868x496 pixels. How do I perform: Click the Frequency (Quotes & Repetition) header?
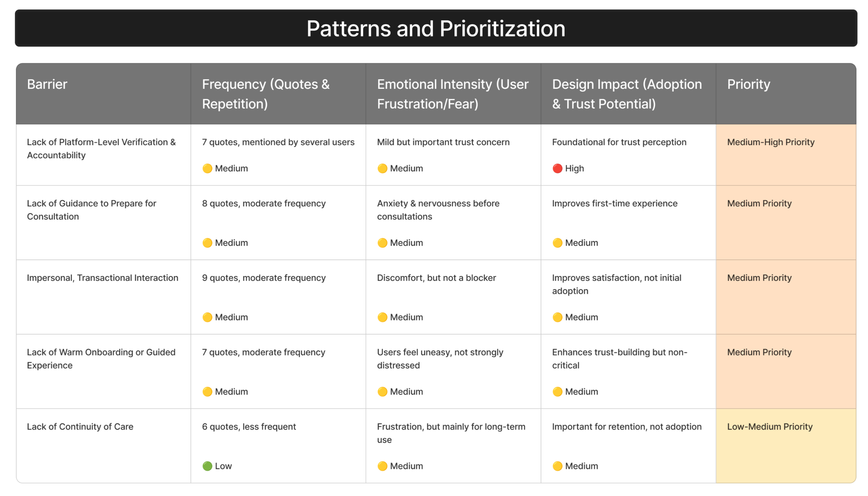coord(266,94)
